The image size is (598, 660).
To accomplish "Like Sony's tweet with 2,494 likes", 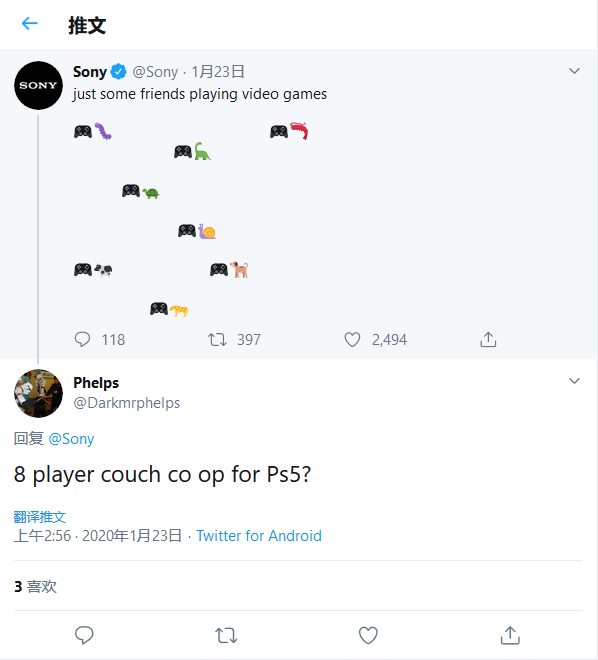I will click(352, 339).
